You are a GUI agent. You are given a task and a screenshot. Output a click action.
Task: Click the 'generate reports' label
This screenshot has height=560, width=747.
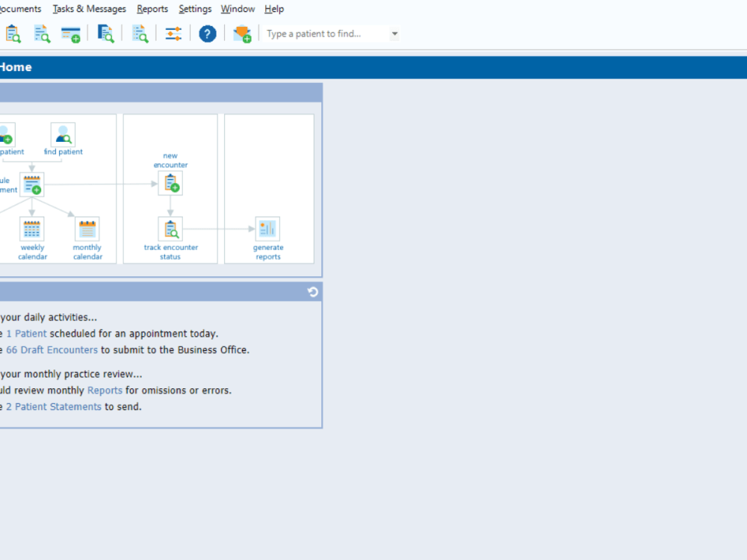[x=268, y=252]
